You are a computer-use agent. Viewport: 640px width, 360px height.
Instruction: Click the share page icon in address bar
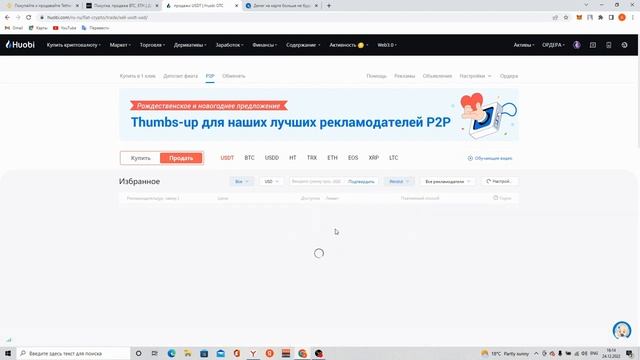555,18
